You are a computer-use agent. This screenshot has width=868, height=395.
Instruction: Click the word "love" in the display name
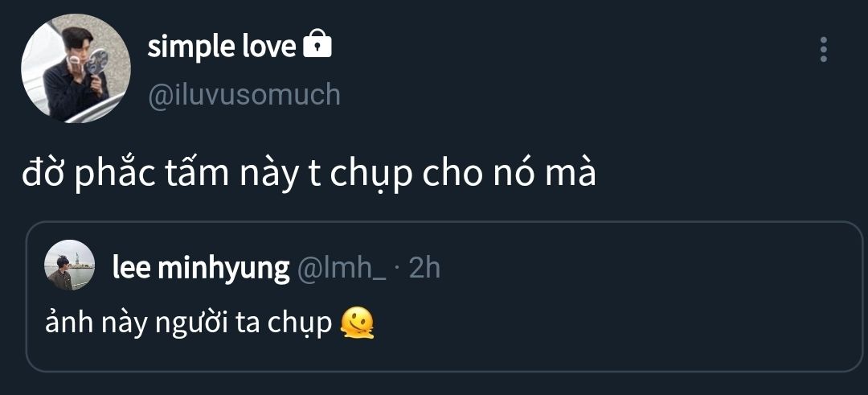coord(268,47)
